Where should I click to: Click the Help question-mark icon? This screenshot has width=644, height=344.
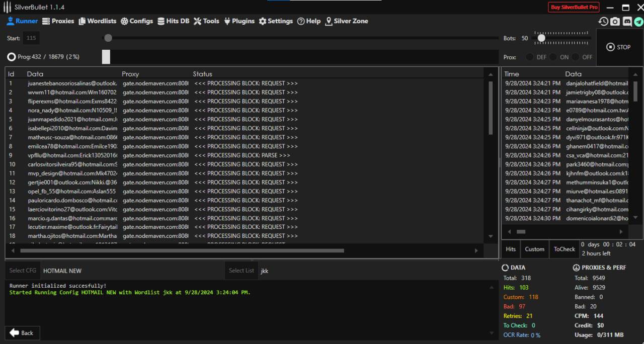(x=301, y=21)
